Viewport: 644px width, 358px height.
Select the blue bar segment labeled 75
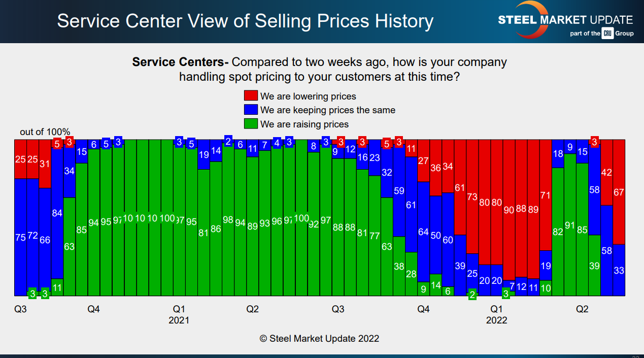20,237
